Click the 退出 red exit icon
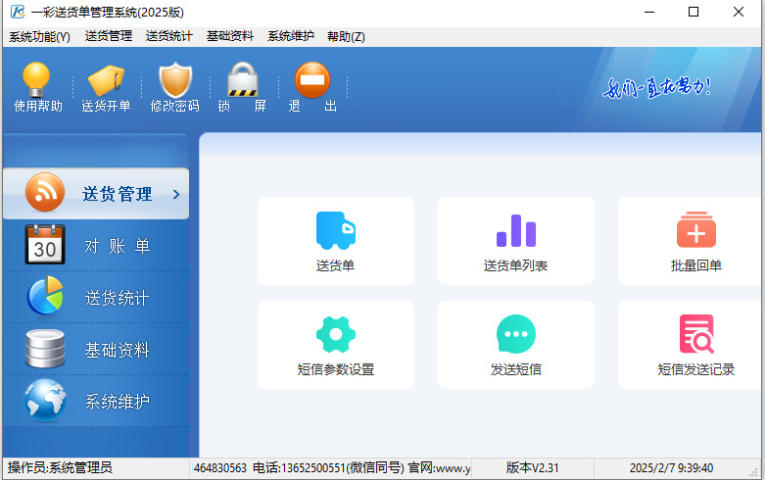 tap(312, 80)
